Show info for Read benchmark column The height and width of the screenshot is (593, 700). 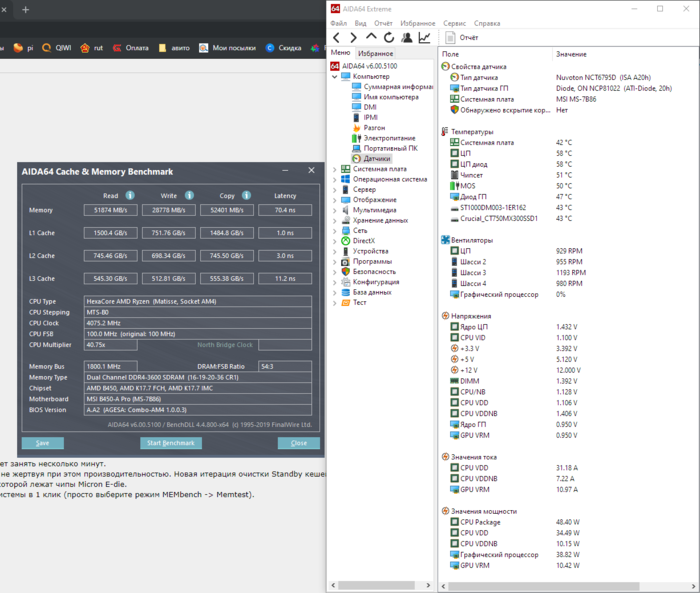click(x=130, y=195)
